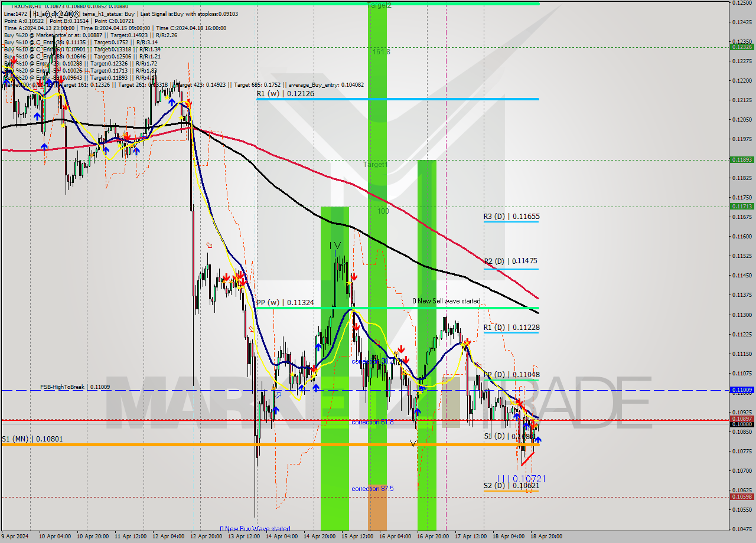Click the 0.11893 green price tag on axis
Viewport: 756px width, 543px height.
[742, 159]
